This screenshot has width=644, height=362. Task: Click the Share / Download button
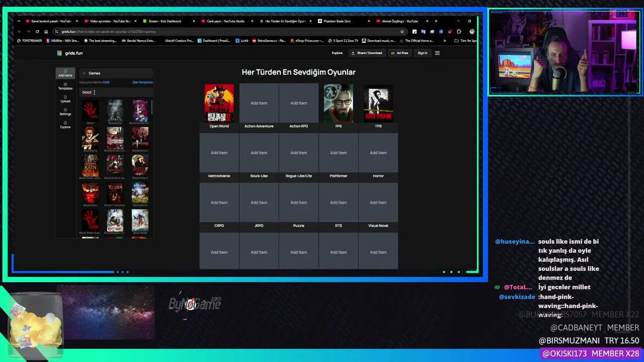367,53
